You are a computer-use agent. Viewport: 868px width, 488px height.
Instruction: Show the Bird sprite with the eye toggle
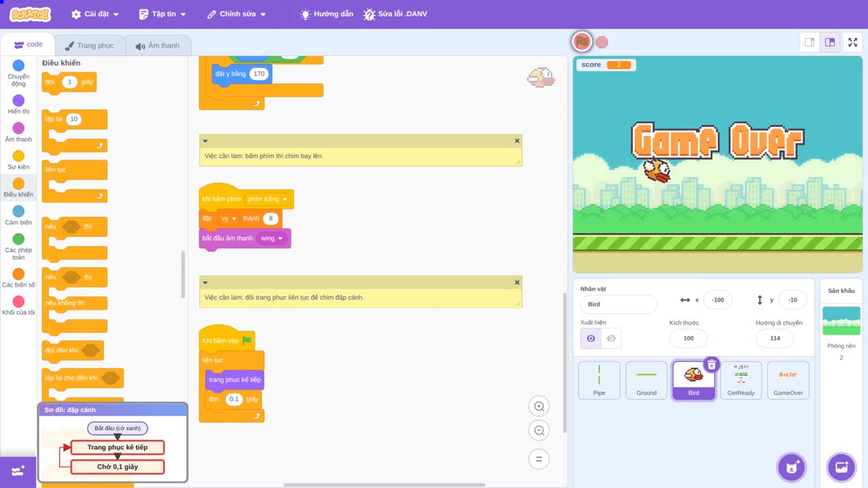(591, 339)
